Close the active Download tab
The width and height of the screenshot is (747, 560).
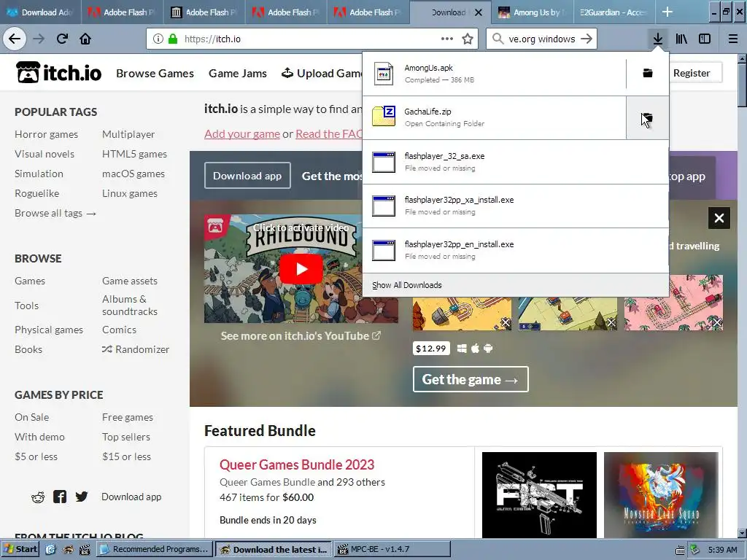479,12
